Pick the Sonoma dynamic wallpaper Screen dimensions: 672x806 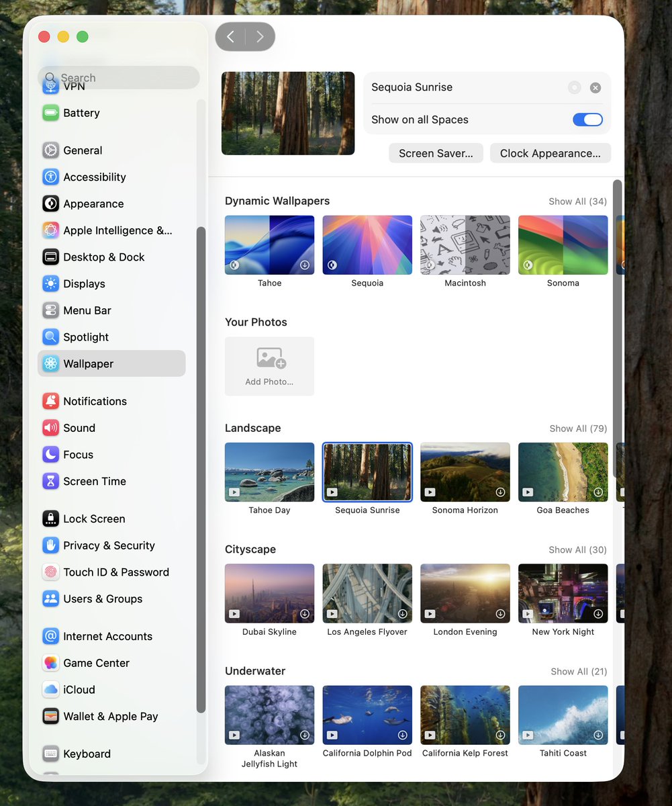563,245
